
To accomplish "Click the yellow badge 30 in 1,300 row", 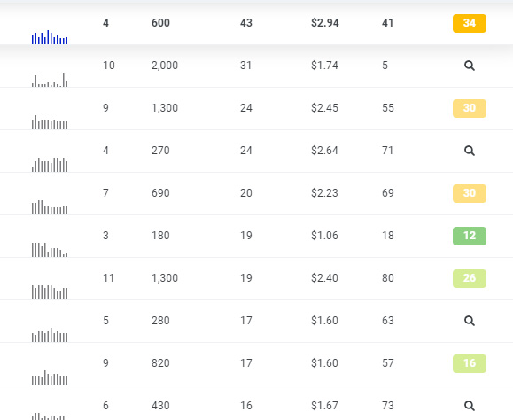I will pyautogui.click(x=470, y=108).
